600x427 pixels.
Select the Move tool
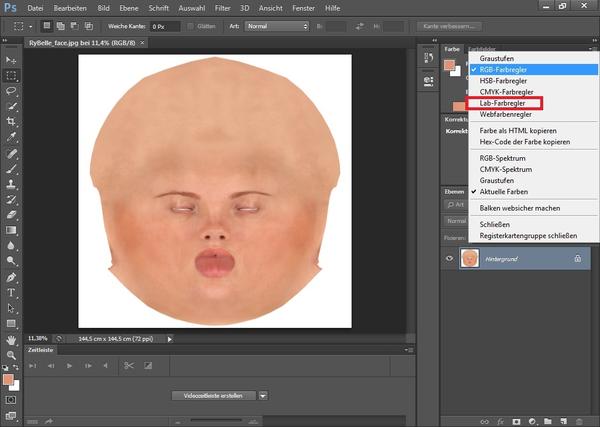coord(11,59)
